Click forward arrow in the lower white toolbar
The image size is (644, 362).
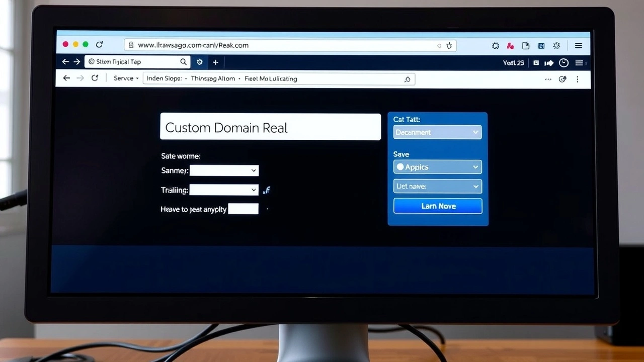[80, 78]
